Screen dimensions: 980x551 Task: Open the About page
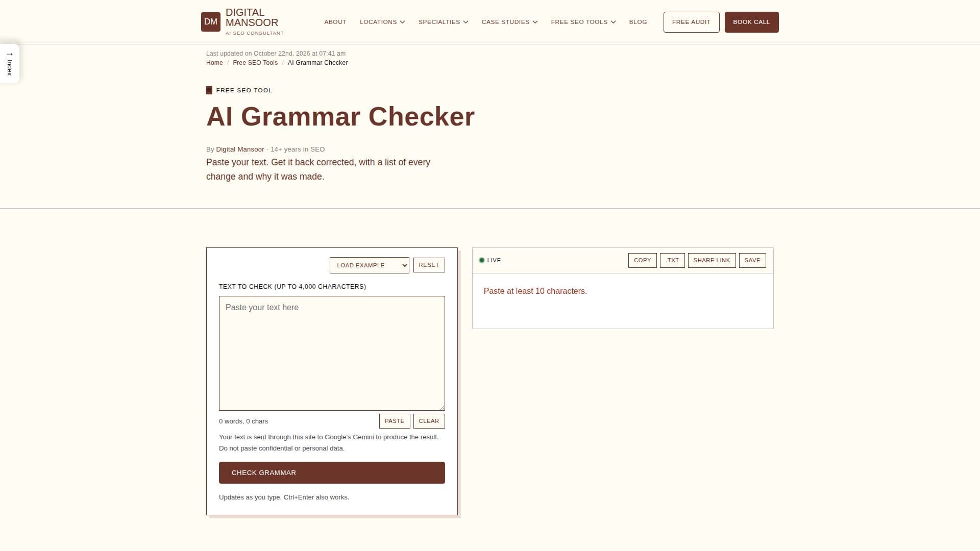point(335,22)
